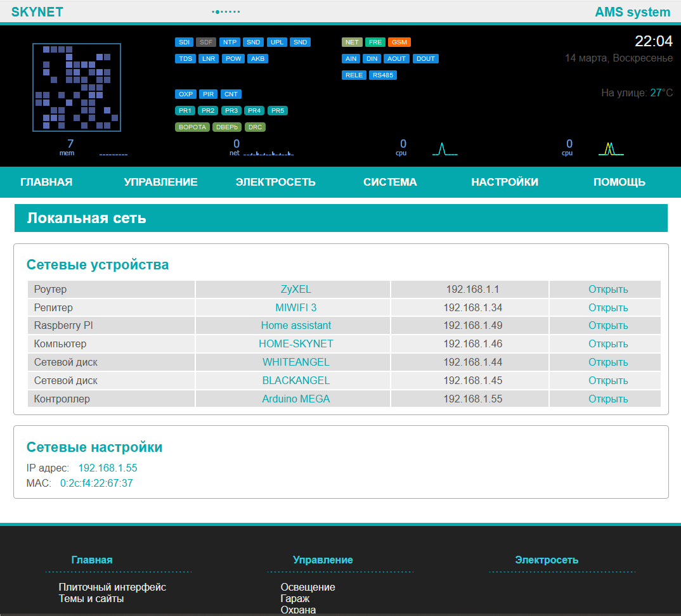Click Открыть for the Arduino MEGA row
The height and width of the screenshot is (616, 681).
pos(607,399)
